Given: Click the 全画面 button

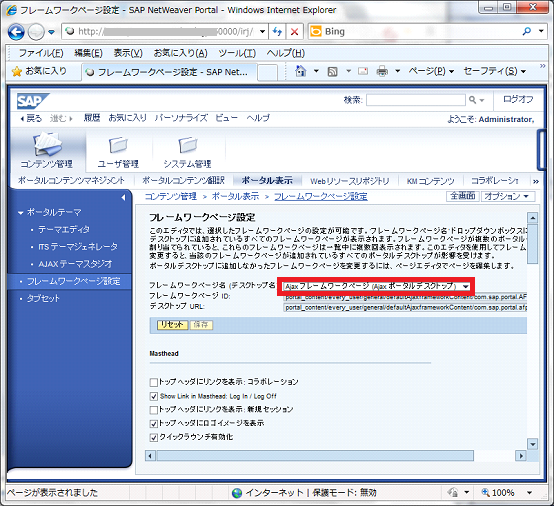Looking at the screenshot, I should click(x=463, y=196).
